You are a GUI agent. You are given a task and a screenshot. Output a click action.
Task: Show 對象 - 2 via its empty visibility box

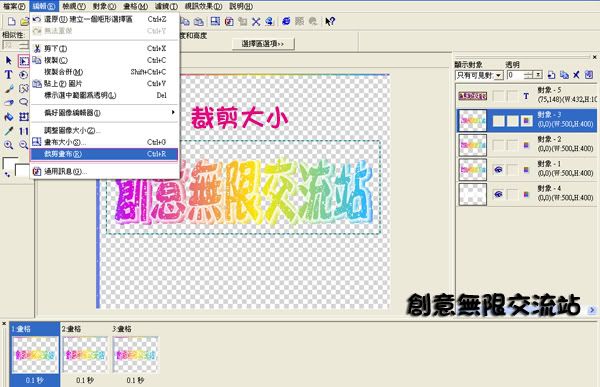[498, 145]
